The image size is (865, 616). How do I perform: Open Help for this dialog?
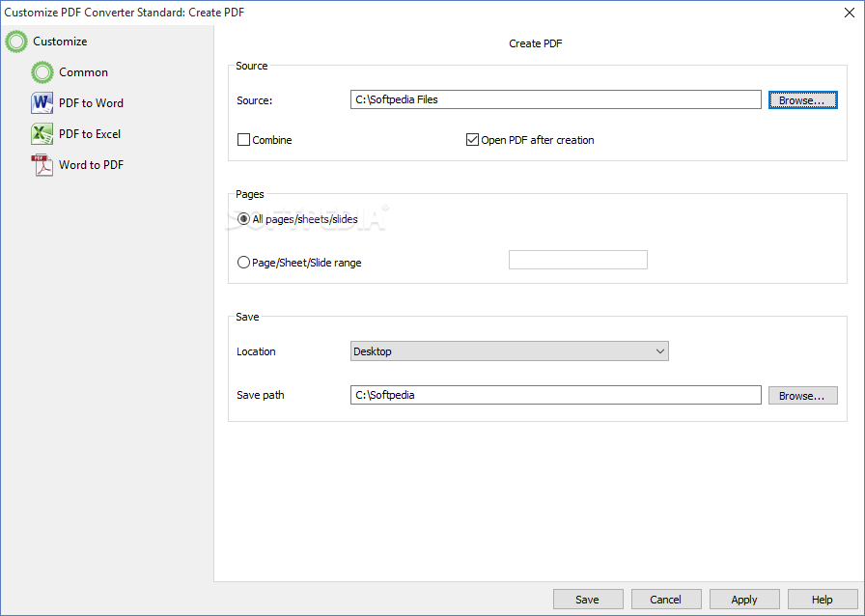pyautogui.click(x=822, y=600)
